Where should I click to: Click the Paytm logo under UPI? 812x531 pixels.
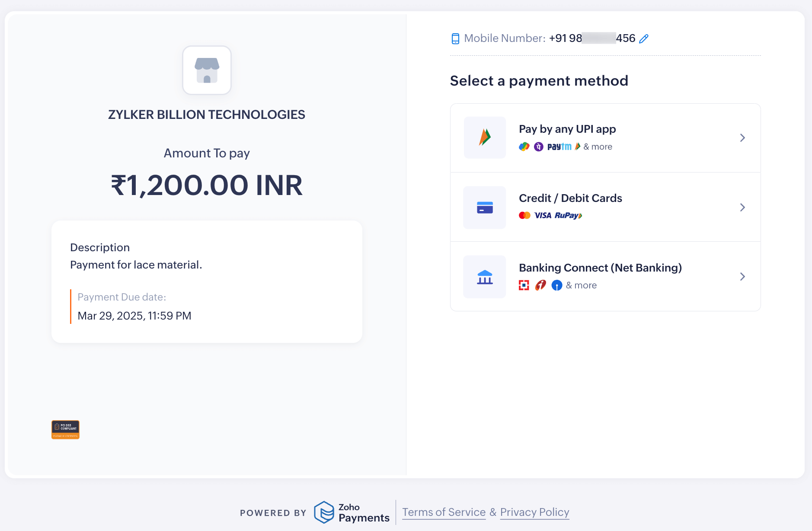559,147
